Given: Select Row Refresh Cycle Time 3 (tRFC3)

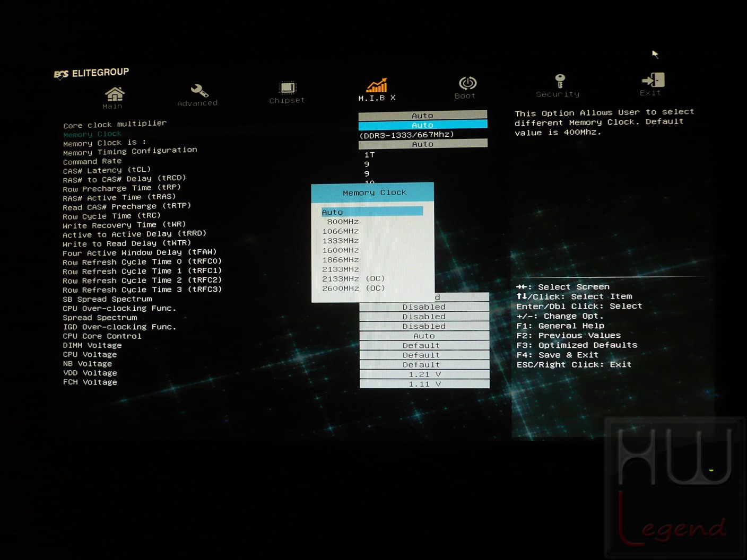Looking at the screenshot, I should pos(142,290).
